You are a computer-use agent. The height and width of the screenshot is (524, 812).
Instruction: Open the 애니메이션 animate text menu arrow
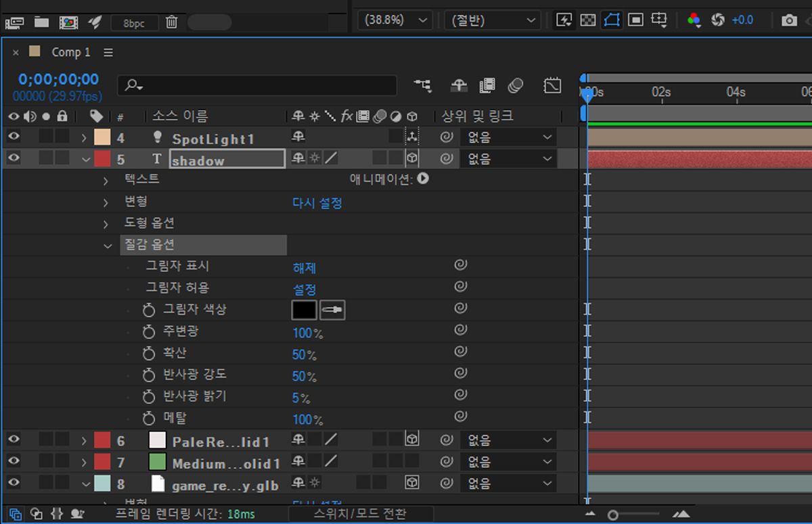coord(423,179)
